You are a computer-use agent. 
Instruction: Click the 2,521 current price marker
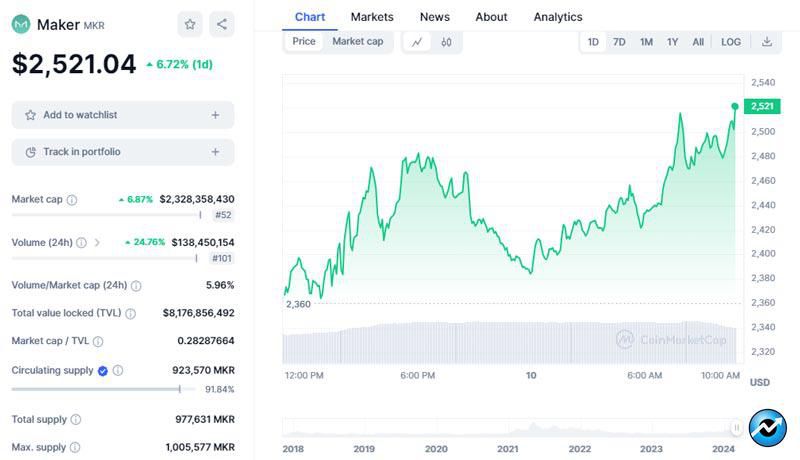[762, 106]
